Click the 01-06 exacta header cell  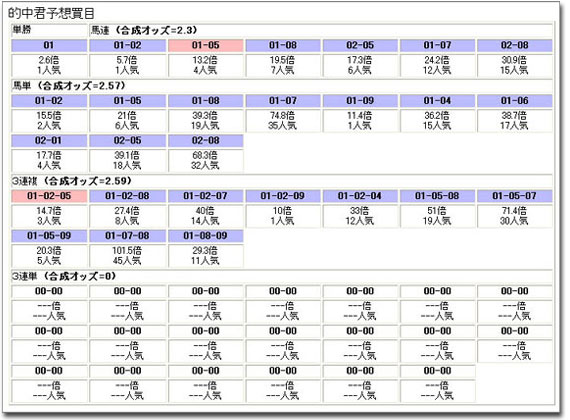click(x=515, y=101)
